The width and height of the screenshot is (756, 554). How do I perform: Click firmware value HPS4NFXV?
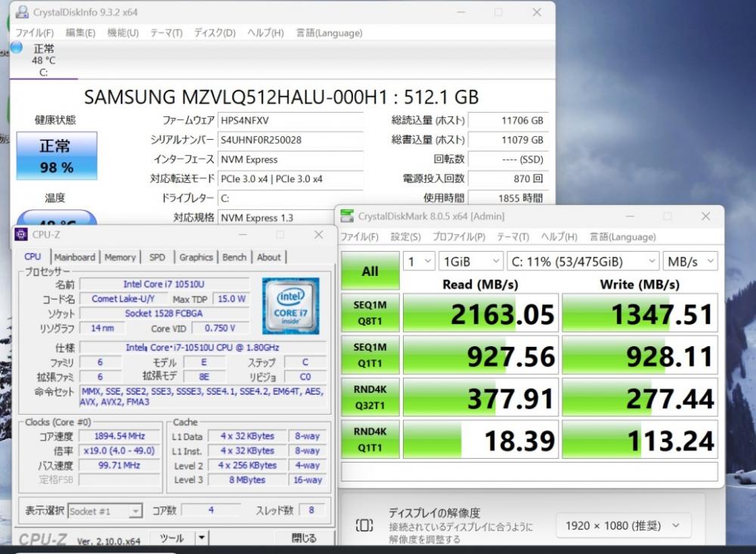tap(290, 120)
